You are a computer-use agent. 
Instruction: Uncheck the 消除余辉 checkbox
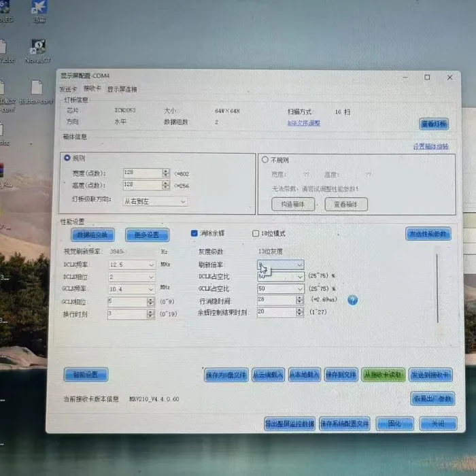pos(194,233)
